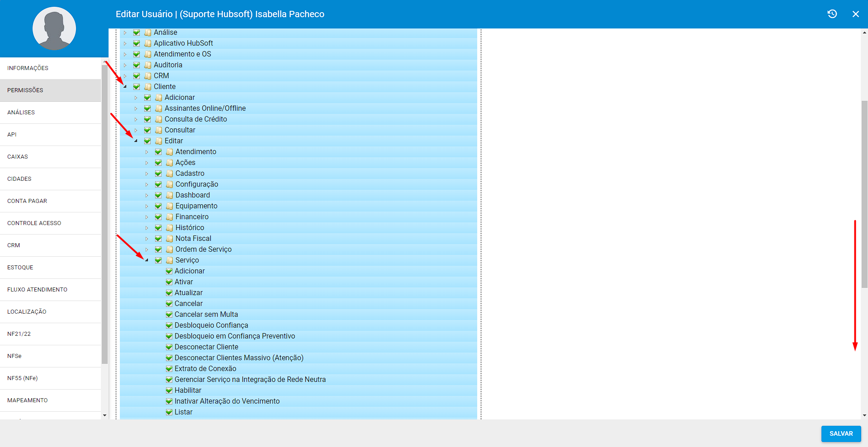Click the Nota Fiscal folder icon
This screenshot has height=447, width=868.
(x=169, y=239)
